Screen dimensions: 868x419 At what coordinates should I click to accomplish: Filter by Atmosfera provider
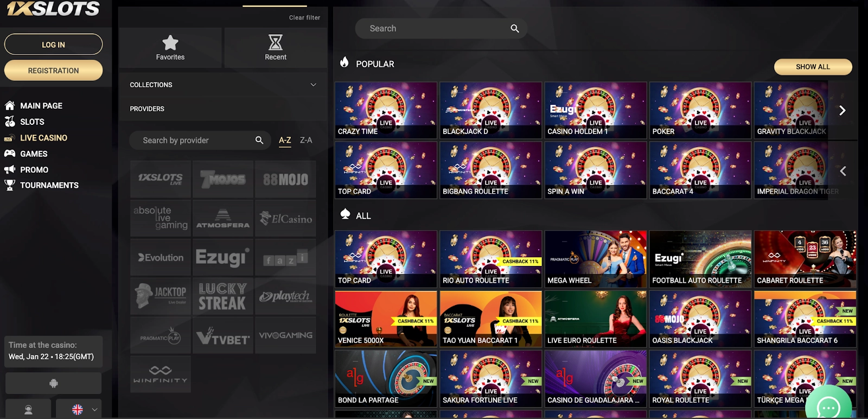click(223, 218)
